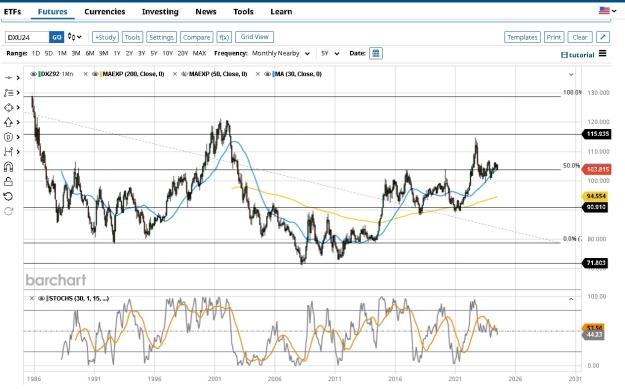This screenshot has width=625, height=389.
Task: Select the circled symbol stamp tool
Action: (8, 137)
